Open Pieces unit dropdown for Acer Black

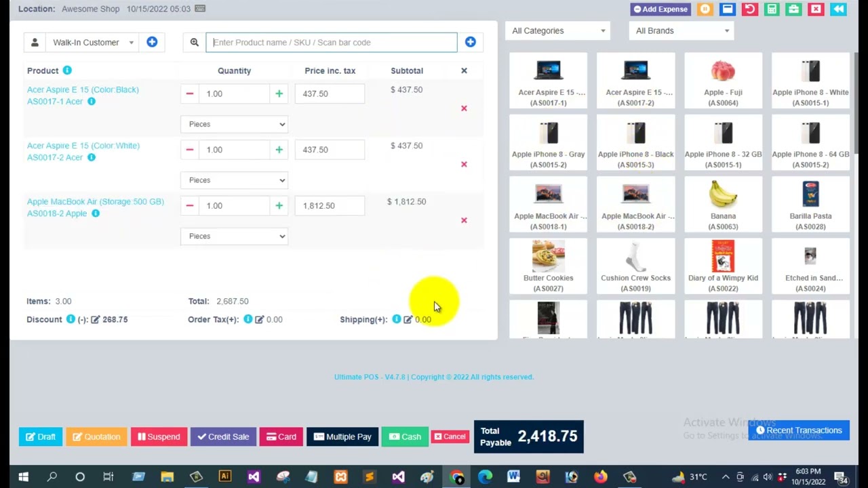pyautogui.click(x=235, y=124)
